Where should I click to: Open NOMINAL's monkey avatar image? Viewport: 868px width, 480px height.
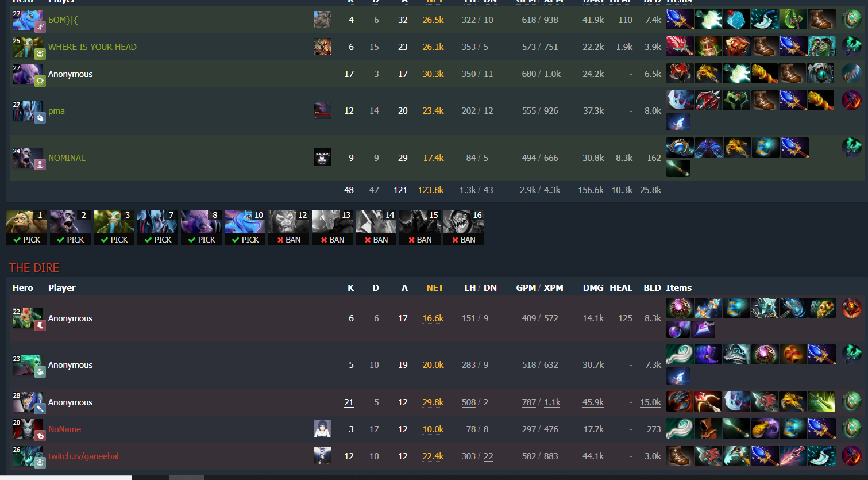(322, 157)
